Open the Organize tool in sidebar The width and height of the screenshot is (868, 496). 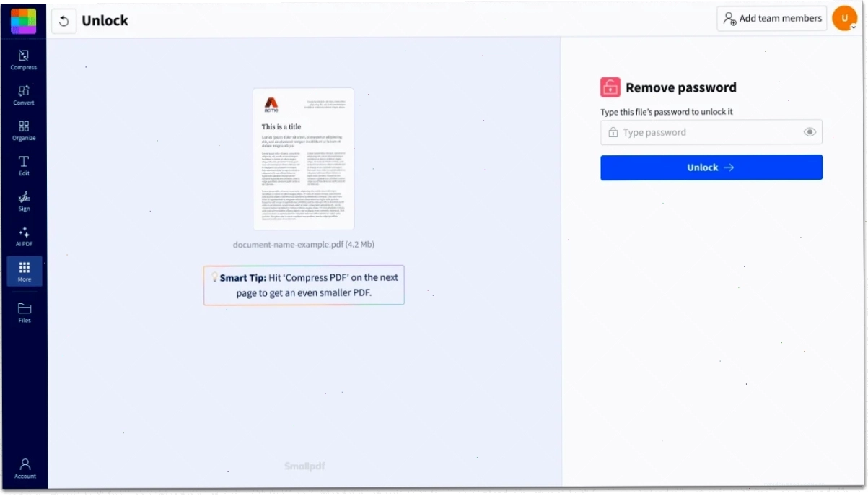(x=24, y=131)
